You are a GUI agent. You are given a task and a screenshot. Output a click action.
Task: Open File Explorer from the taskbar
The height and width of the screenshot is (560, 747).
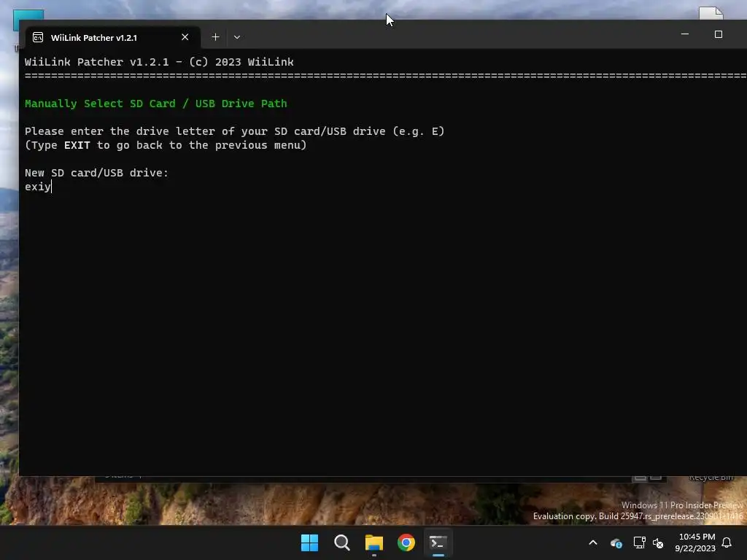374,542
